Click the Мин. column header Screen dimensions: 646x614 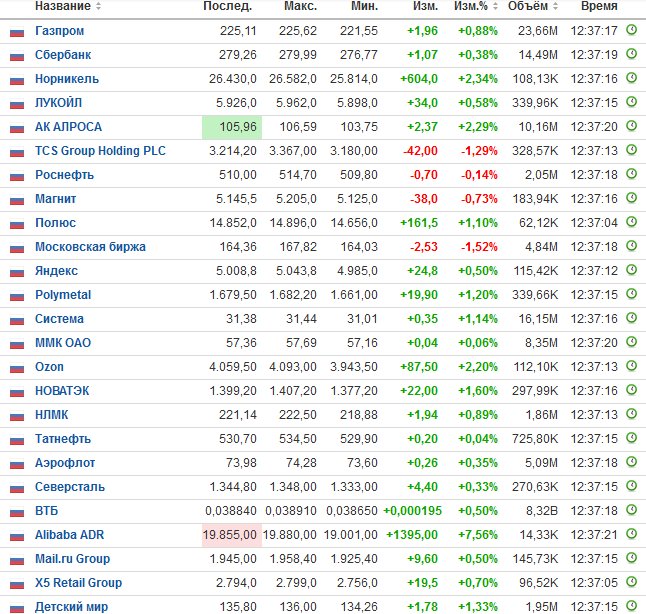(x=364, y=6)
